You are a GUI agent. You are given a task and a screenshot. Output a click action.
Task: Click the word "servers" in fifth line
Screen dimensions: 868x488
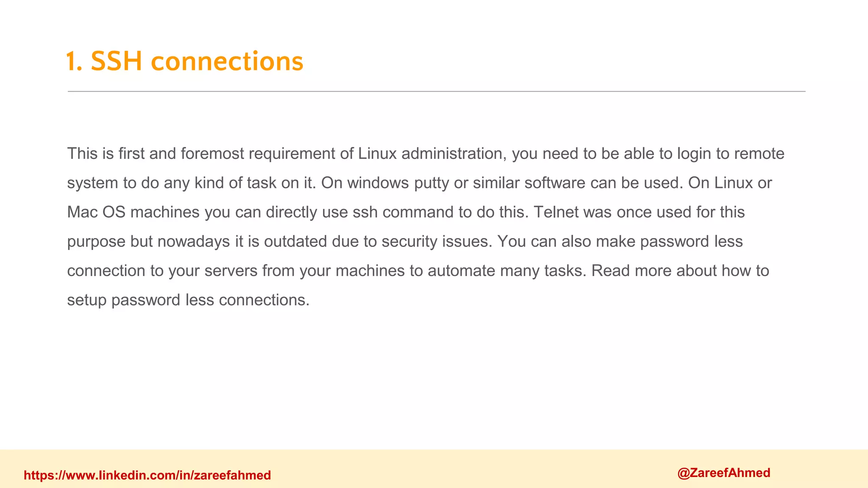[231, 271]
